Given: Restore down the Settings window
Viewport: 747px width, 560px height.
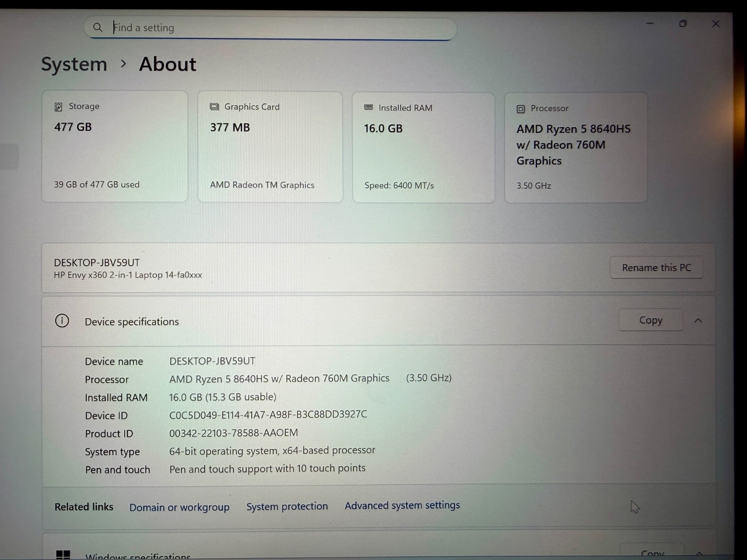Looking at the screenshot, I should click(683, 23).
